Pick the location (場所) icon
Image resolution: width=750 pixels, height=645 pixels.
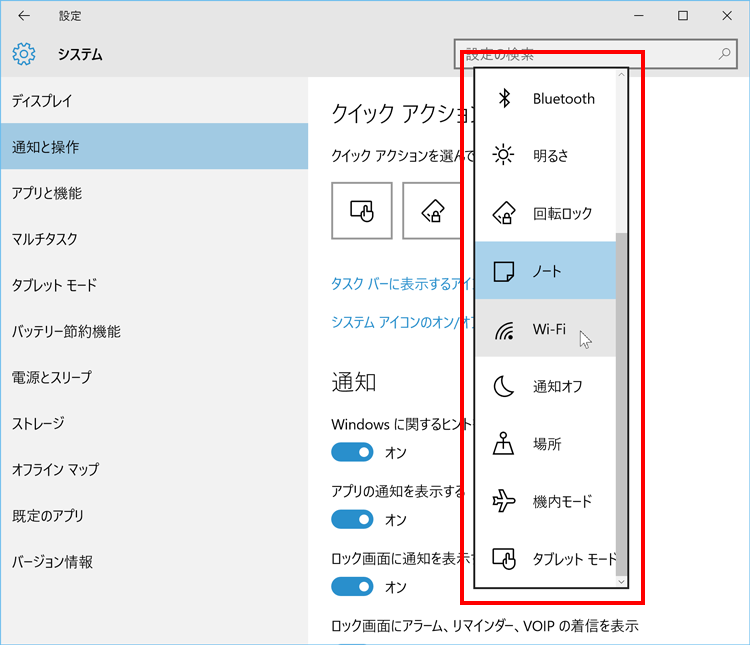click(505, 444)
